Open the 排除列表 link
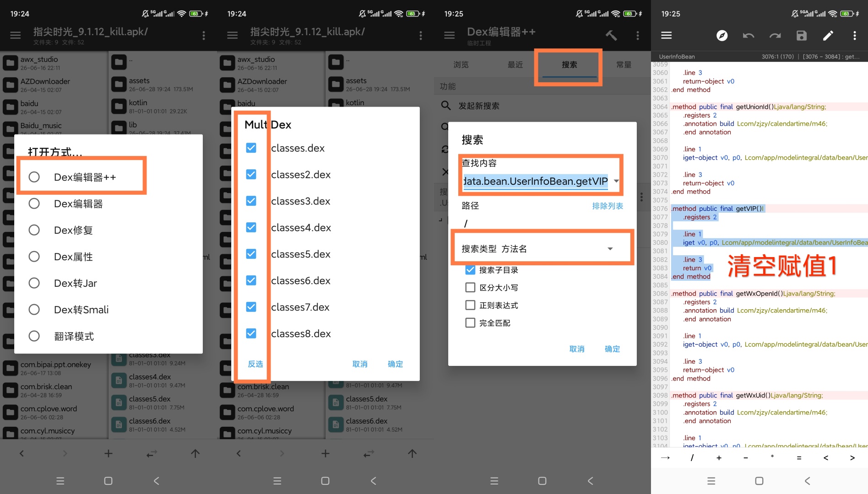This screenshot has height=494, width=868. coord(608,206)
